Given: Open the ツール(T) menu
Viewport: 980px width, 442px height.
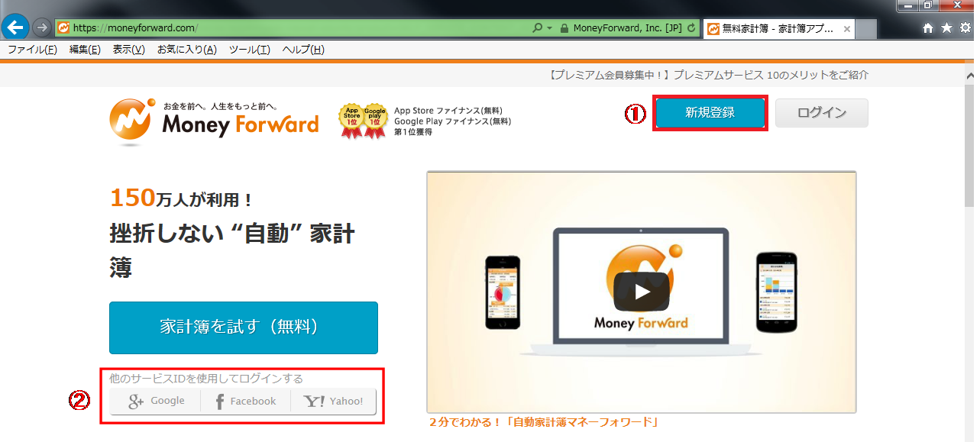Looking at the screenshot, I should (250, 50).
